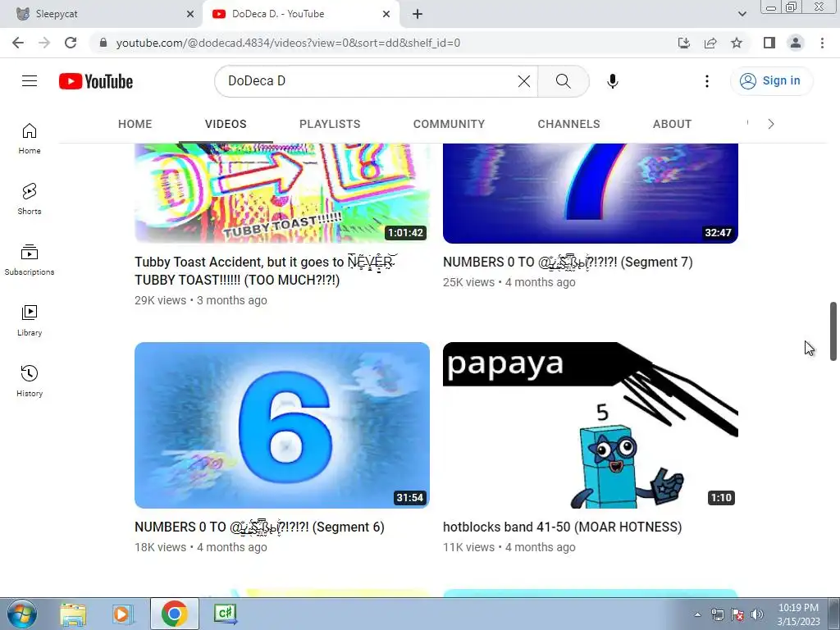Viewport: 840px width, 630px height.
Task: Open hotblocks band 41-50 video title
Action: [563, 527]
